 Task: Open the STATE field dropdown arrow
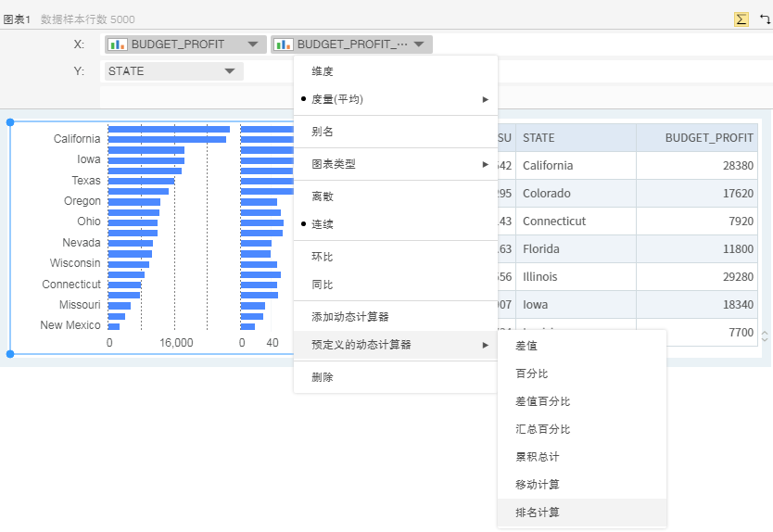tap(229, 71)
